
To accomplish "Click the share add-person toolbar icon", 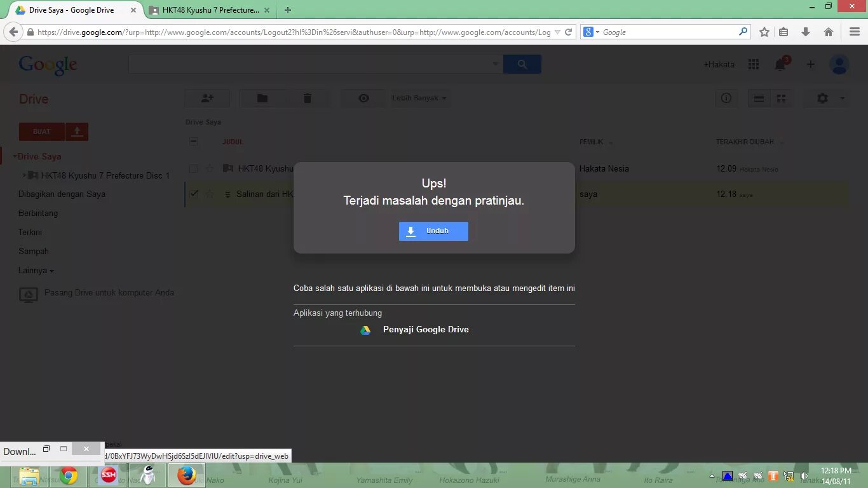I will [207, 98].
